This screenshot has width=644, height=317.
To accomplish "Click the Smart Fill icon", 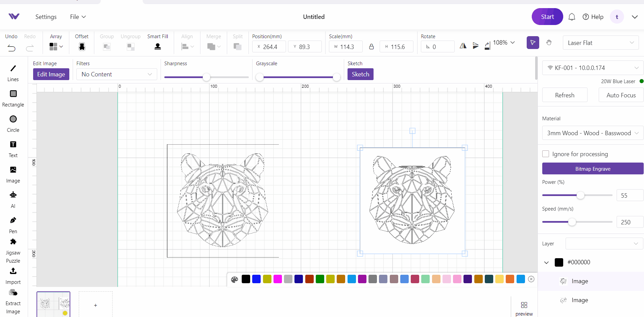I will tap(158, 47).
